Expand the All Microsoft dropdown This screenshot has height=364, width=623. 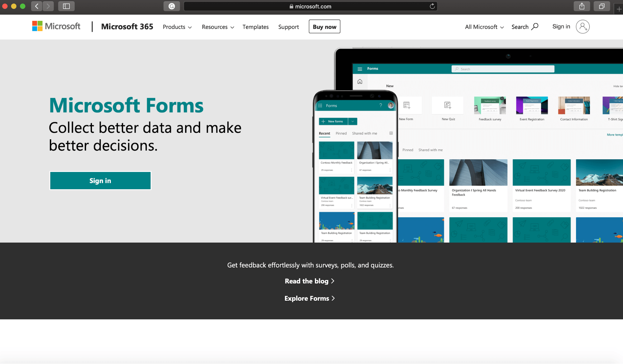click(484, 27)
